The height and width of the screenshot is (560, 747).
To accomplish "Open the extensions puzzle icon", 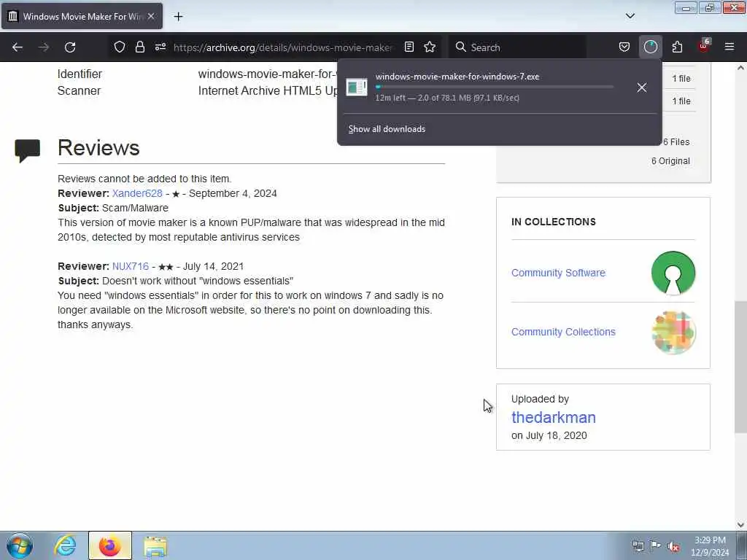I will tap(677, 47).
